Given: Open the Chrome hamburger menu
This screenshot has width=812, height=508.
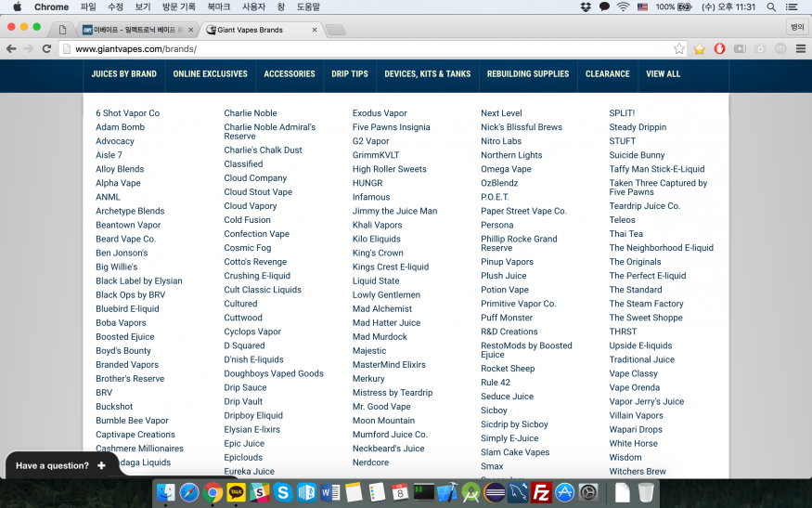Looking at the screenshot, I should (x=801, y=49).
